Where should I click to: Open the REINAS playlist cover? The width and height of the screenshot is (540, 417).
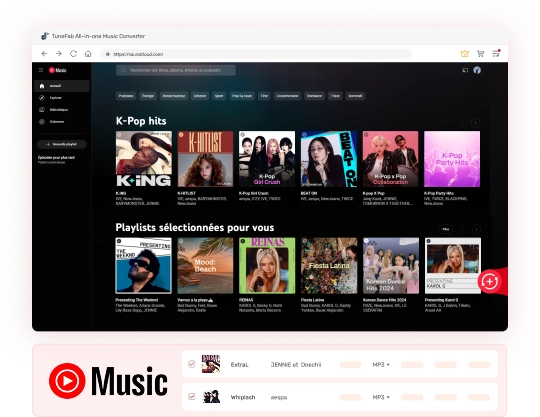(x=267, y=265)
